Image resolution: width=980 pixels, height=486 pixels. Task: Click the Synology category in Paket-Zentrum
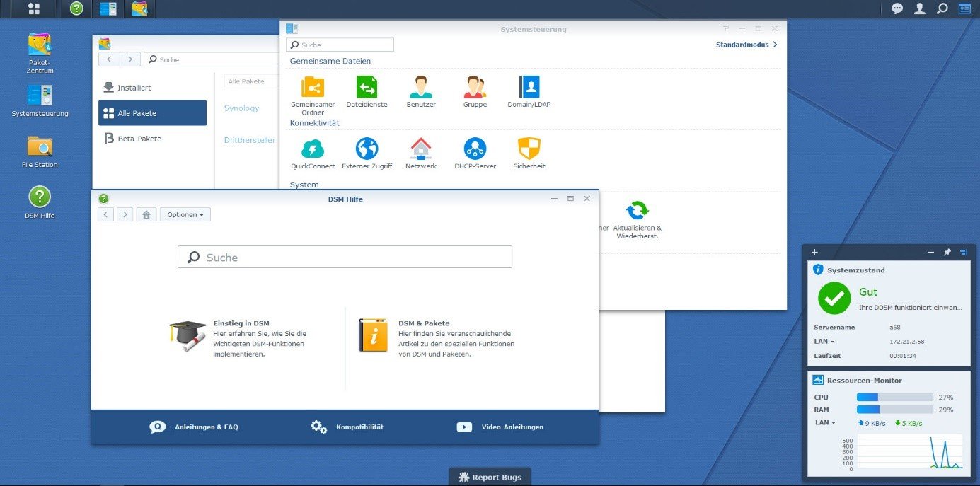[x=241, y=108]
